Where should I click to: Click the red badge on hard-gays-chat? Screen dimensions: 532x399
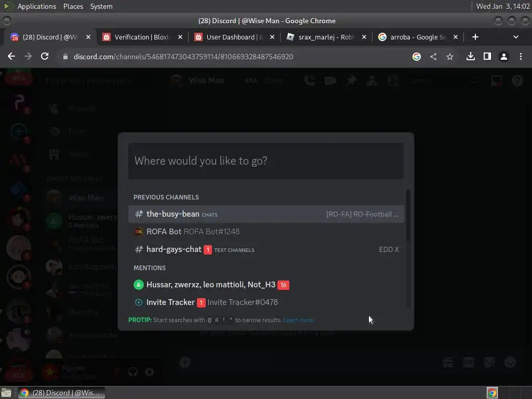tap(208, 250)
